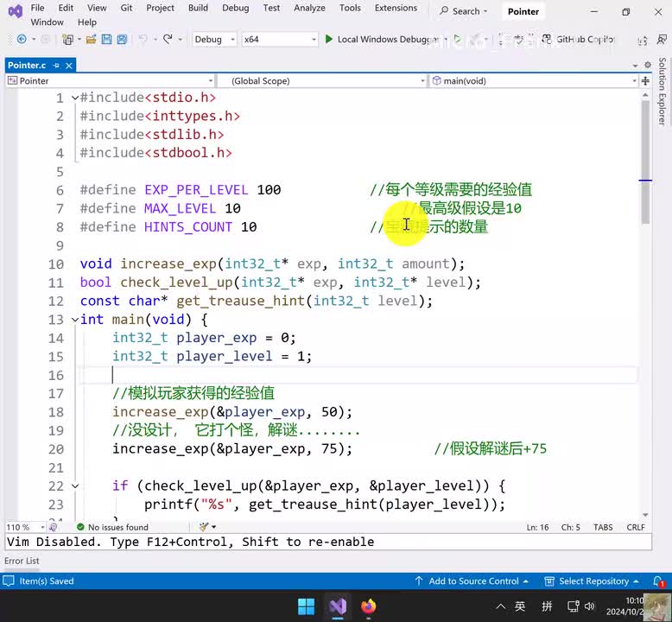Open the Test menu
672x622 pixels.
point(271,8)
